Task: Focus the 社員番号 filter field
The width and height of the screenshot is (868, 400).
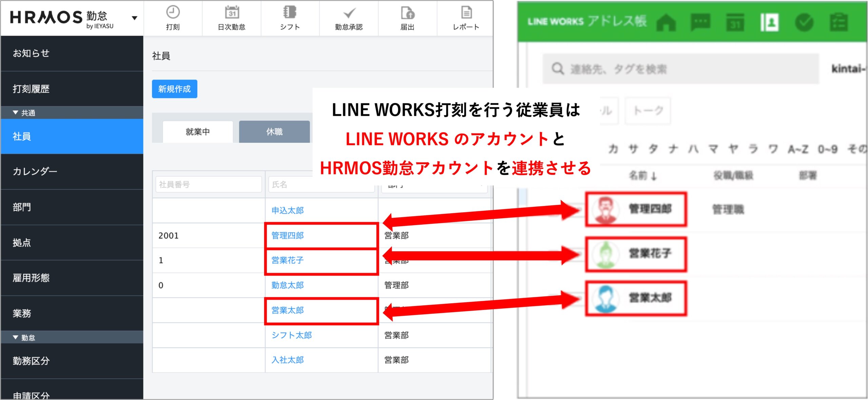Action: [209, 184]
